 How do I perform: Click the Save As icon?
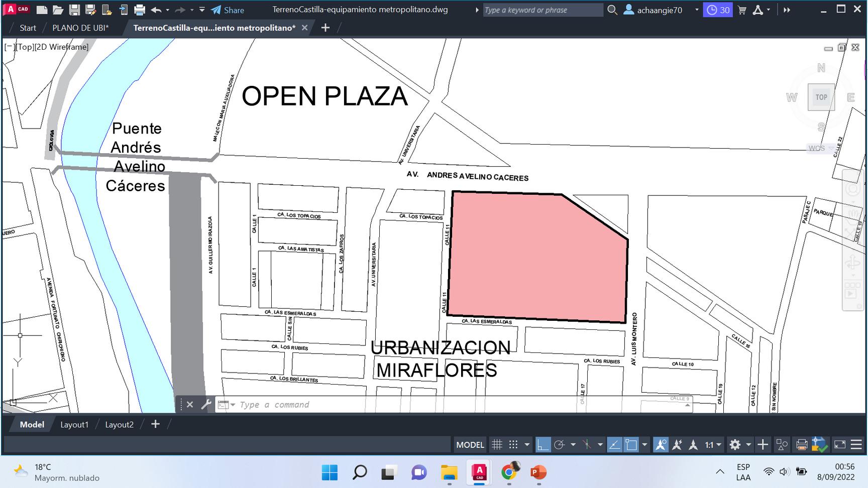[90, 10]
